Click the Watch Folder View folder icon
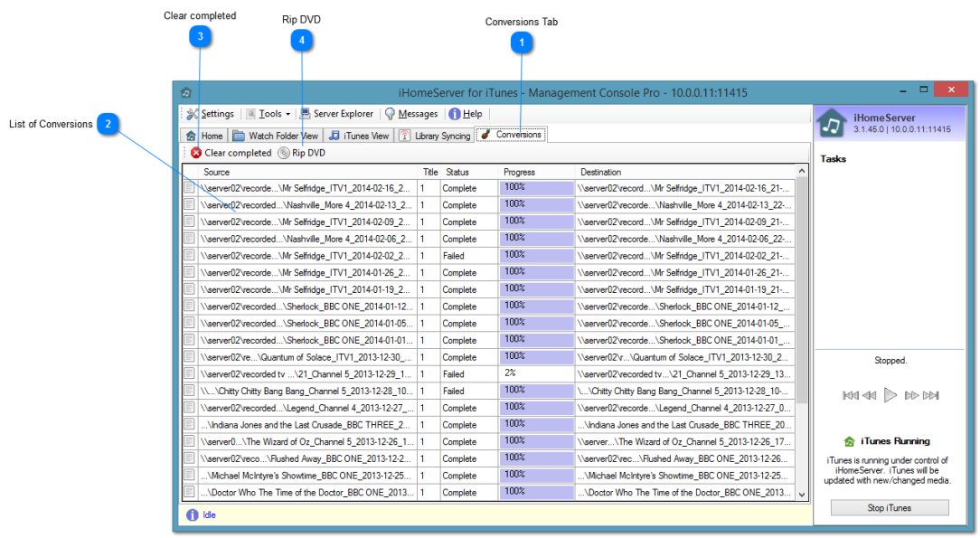This screenshot has width=980, height=538. [x=239, y=136]
